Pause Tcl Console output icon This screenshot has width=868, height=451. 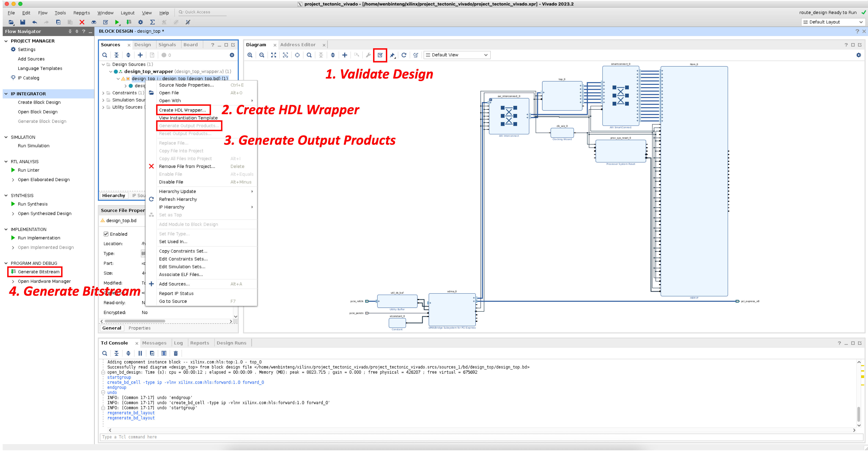tap(140, 353)
